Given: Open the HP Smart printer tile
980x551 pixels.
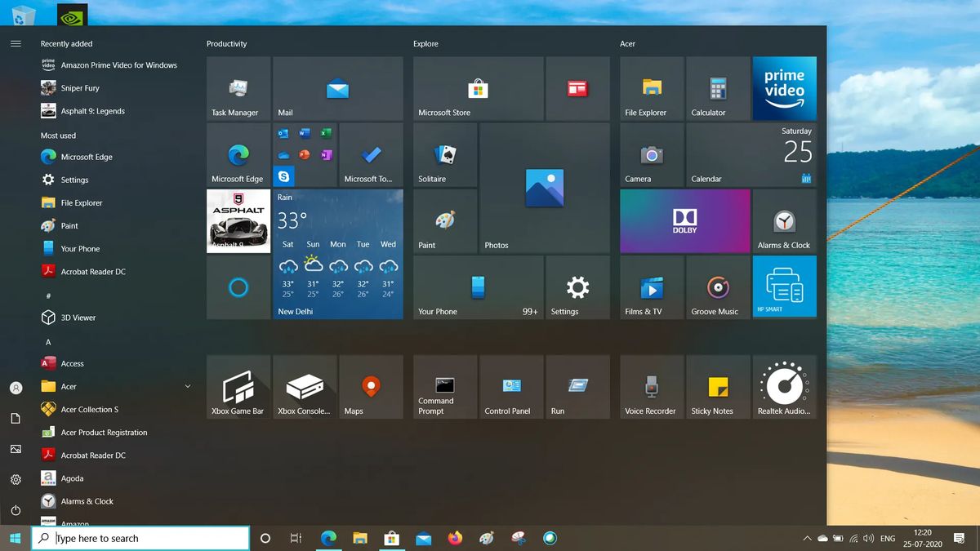Looking at the screenshot, I should coord(783,286).
